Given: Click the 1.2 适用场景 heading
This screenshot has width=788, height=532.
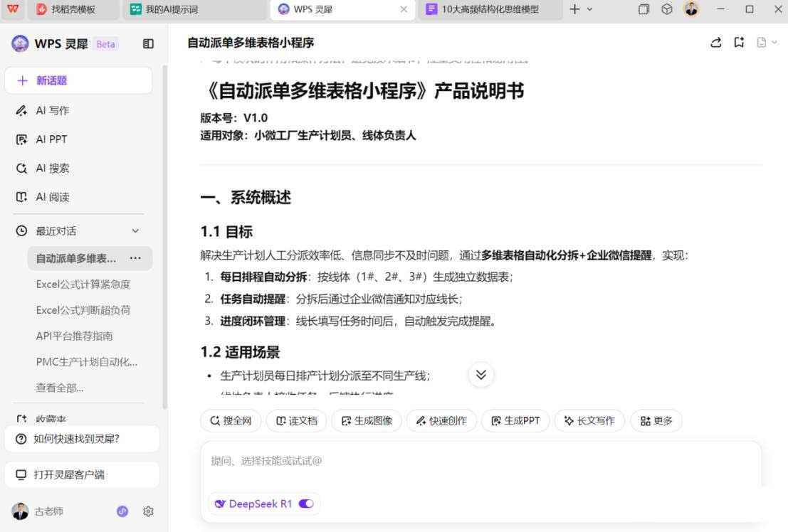Looking at the screenshot, I should [240, 352].
